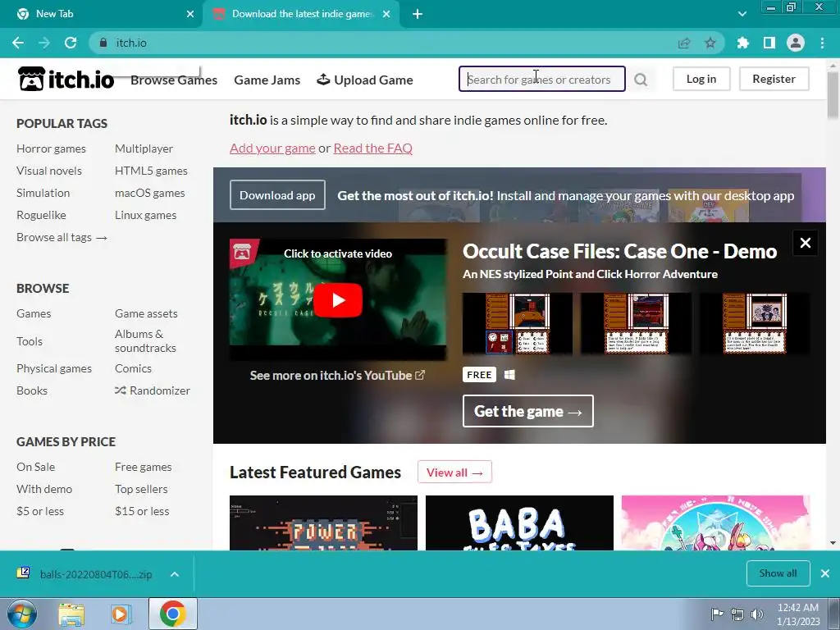Click the itch.io logo
Viewport: 840px width, 630px height.
pyautogui.click(x=66, y=80)
